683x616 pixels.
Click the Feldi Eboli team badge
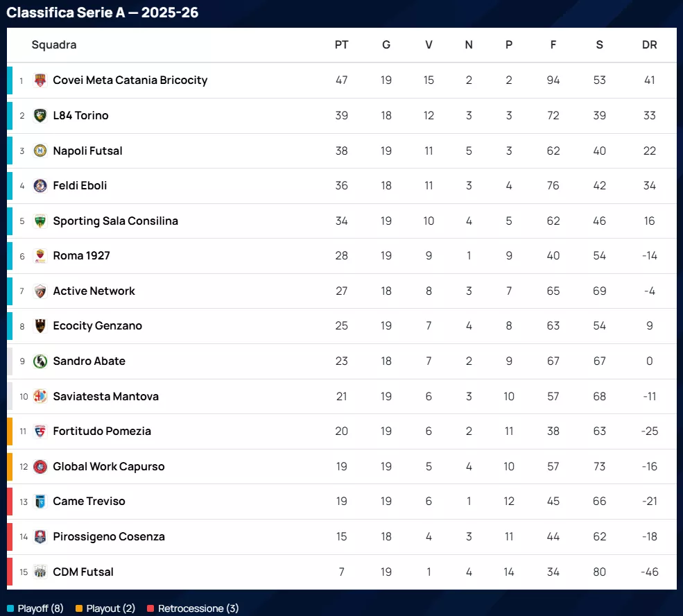40,186
